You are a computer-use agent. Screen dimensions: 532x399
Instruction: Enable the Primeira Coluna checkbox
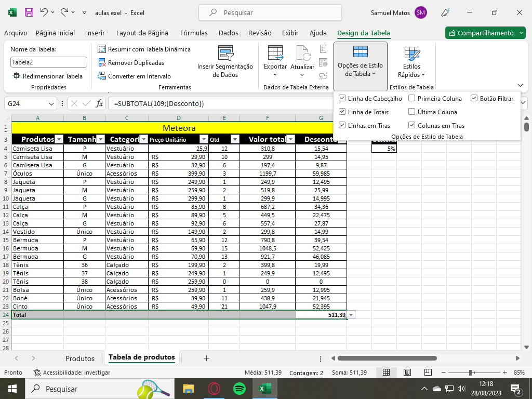tap(411, 98)
